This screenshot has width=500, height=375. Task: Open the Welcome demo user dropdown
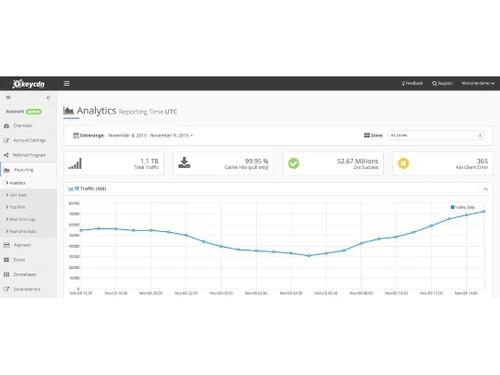tap(478, 83)
